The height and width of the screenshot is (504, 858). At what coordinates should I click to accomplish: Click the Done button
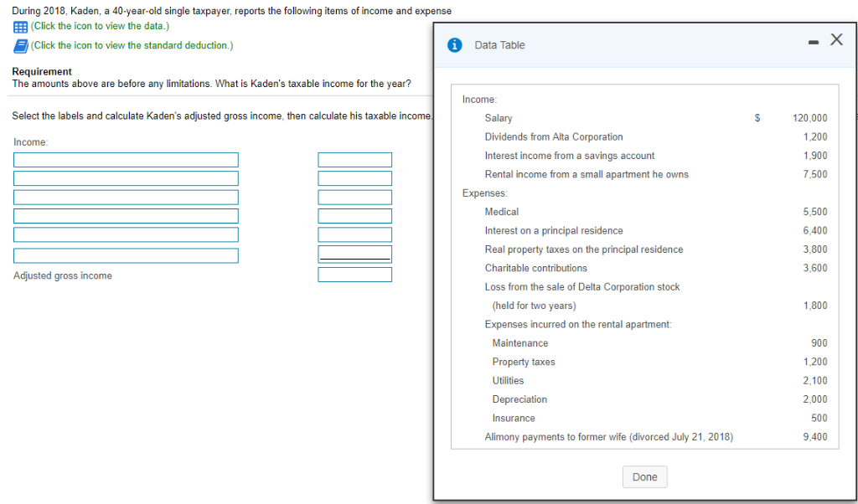[644, 476]
